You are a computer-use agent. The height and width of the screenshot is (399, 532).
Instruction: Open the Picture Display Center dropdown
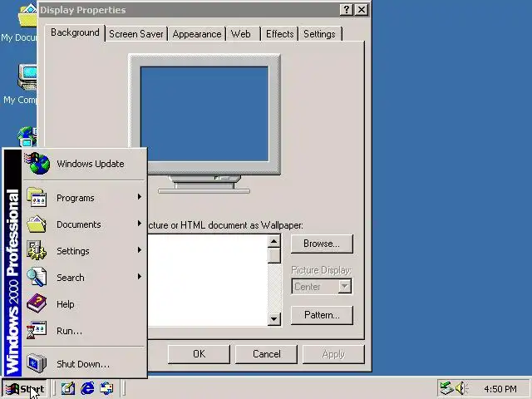coord(344,286)
